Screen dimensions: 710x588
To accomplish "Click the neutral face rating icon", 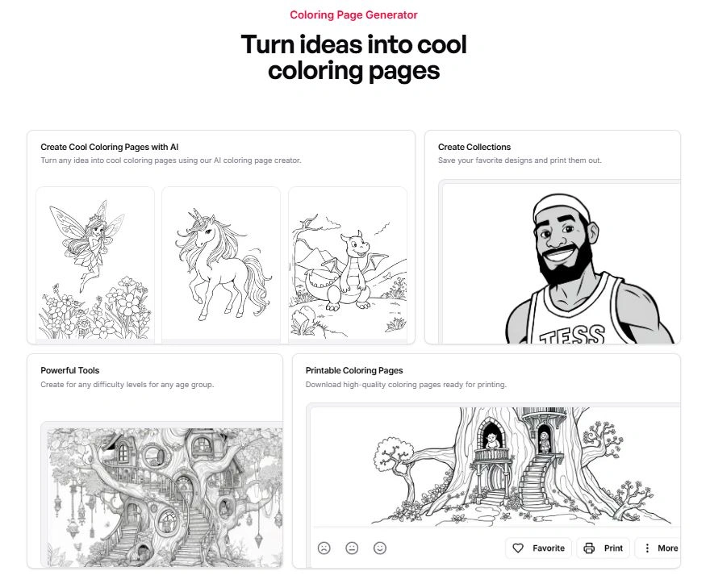I will click(352, 548).
